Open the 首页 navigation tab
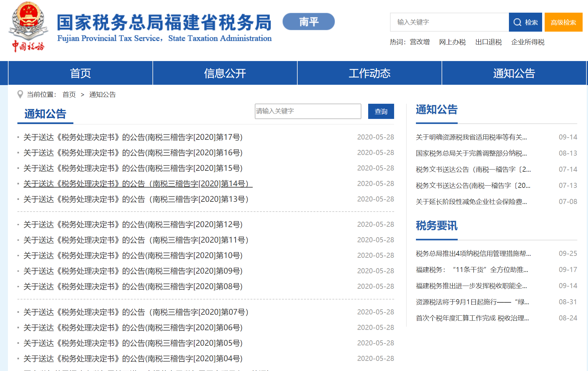This screenshot has width=588, height=371. point(80,73)
